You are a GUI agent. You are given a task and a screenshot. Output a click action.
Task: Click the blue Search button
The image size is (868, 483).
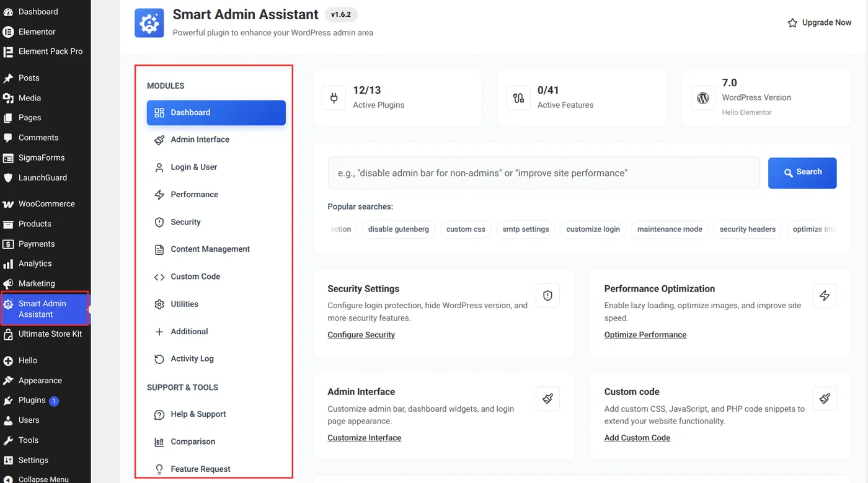coord(802,172)
